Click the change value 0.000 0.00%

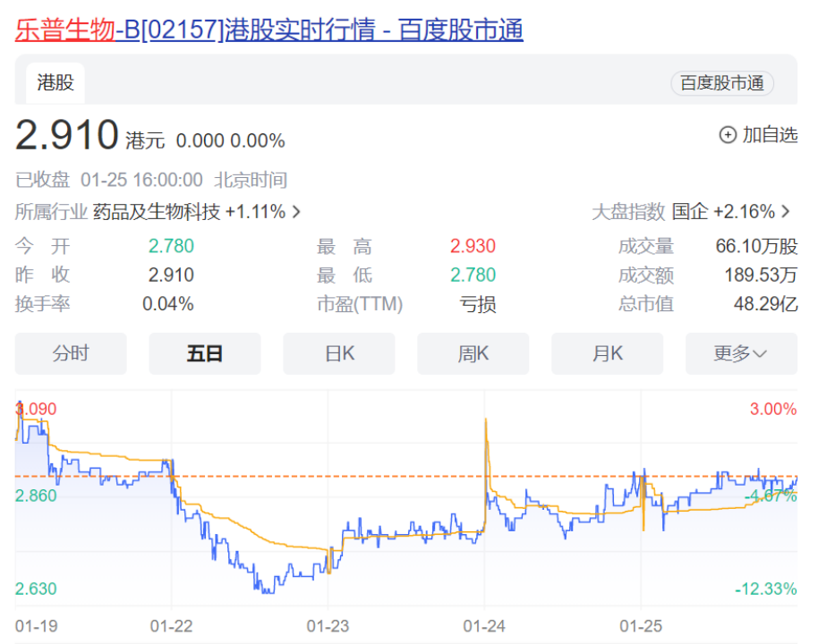230,140
